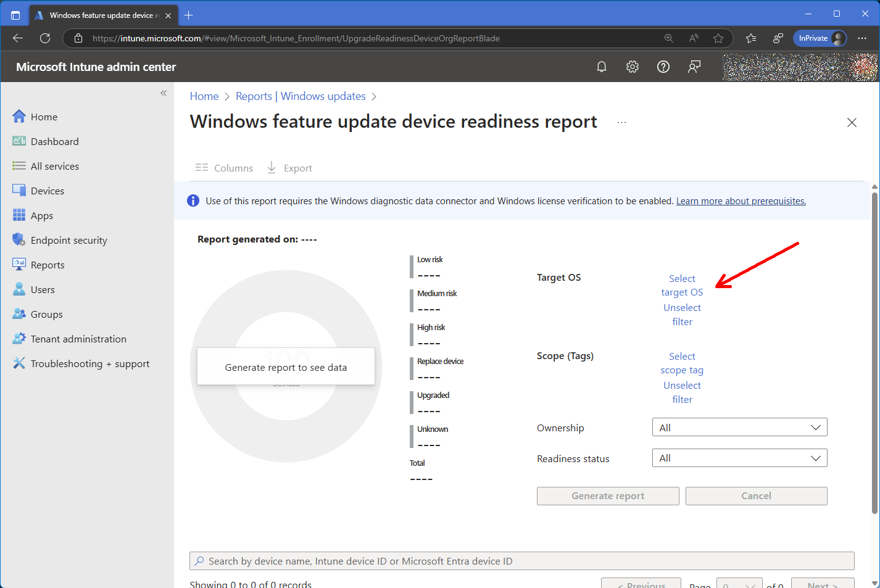Click Select scope tag link
This screenshot has height=588, width=880.
coord(682,363)
